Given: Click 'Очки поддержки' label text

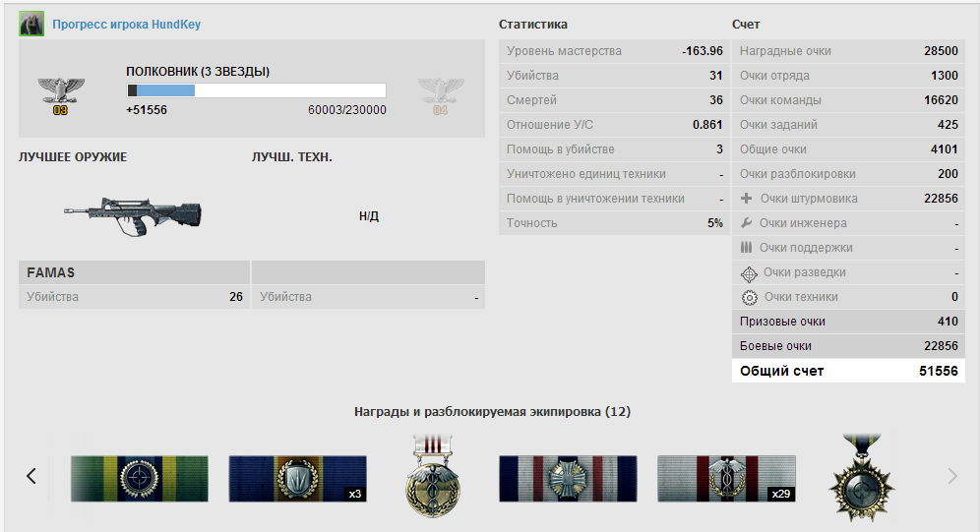Looking at the screenshot, I should pyautogui.click(x=806, y=248).
